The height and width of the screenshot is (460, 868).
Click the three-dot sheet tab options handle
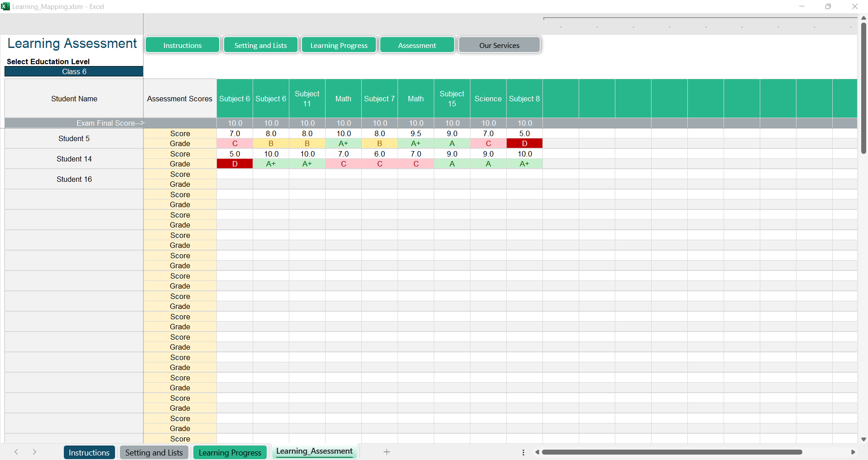tap(523, 452)
